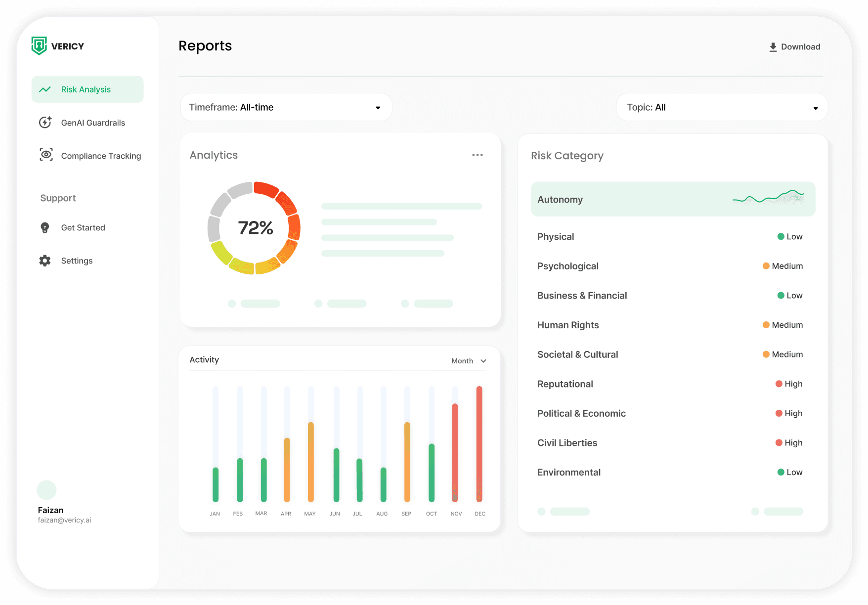This screenshot has height=605, width=868.
Task: Click the red DEC activity bar
Action: coord(479,444)
